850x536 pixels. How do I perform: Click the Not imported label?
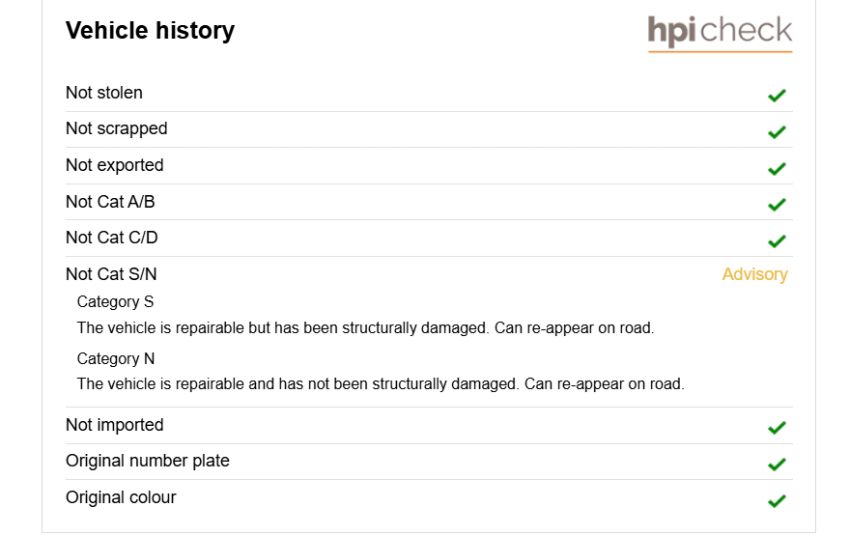pyautogui.click(x=114, y=425)
